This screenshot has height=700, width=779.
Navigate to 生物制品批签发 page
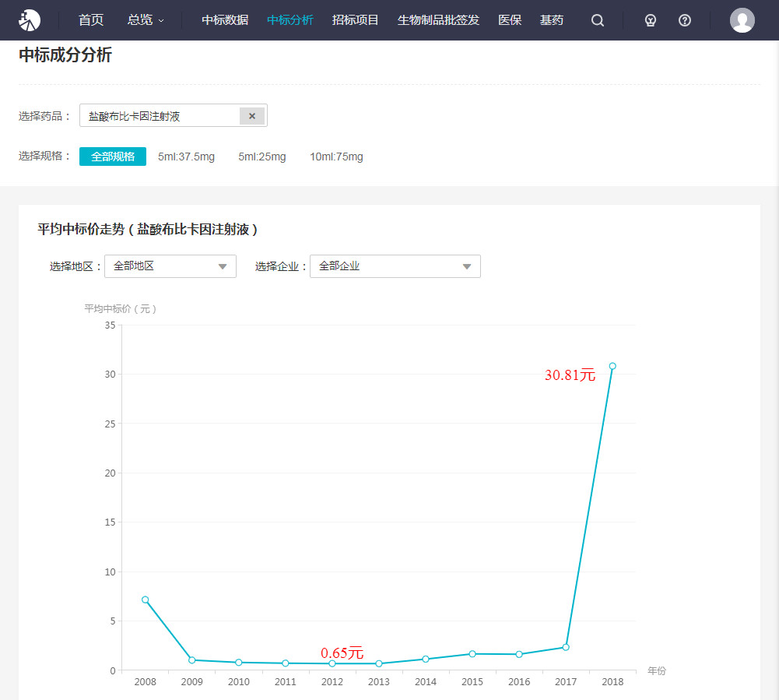pyautogui.click(x=438, y=20)
